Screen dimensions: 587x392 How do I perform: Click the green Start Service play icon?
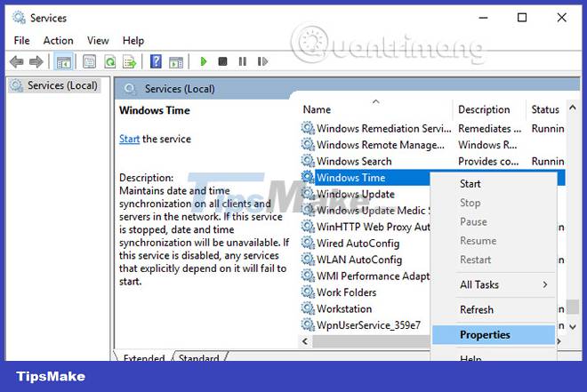pyautogui.click(x=204, y=61)
